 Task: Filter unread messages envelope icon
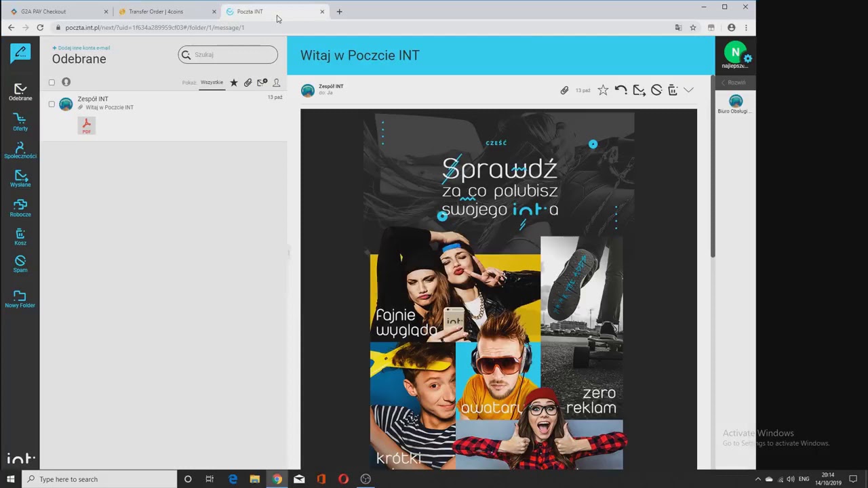point(262,83)
